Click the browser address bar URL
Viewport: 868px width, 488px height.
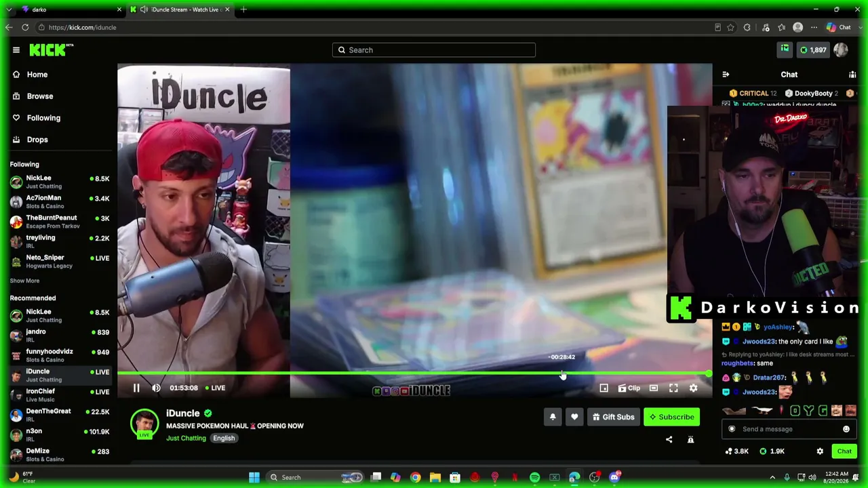[x=82, y=27]
